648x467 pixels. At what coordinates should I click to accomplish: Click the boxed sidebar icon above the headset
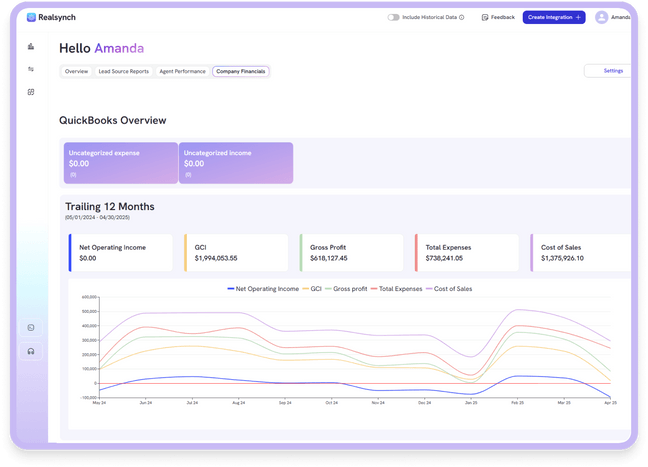(x=31, y=328)
